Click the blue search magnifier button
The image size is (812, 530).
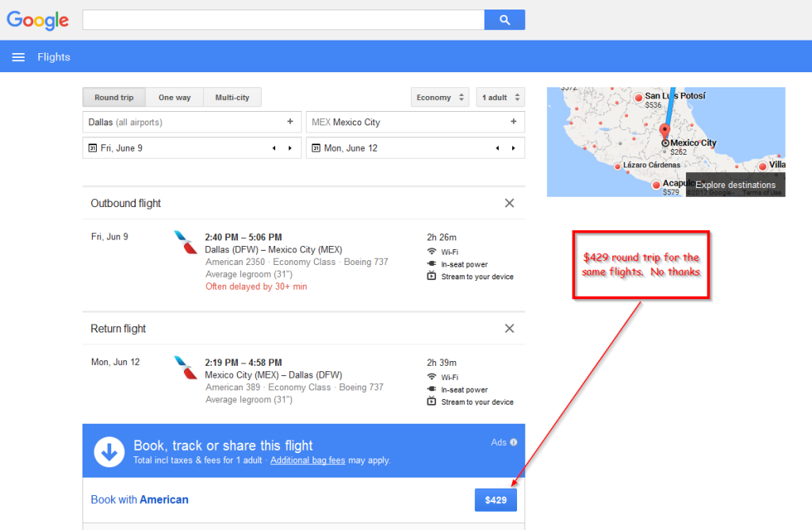pyautogui.click(x=504, y=20)
